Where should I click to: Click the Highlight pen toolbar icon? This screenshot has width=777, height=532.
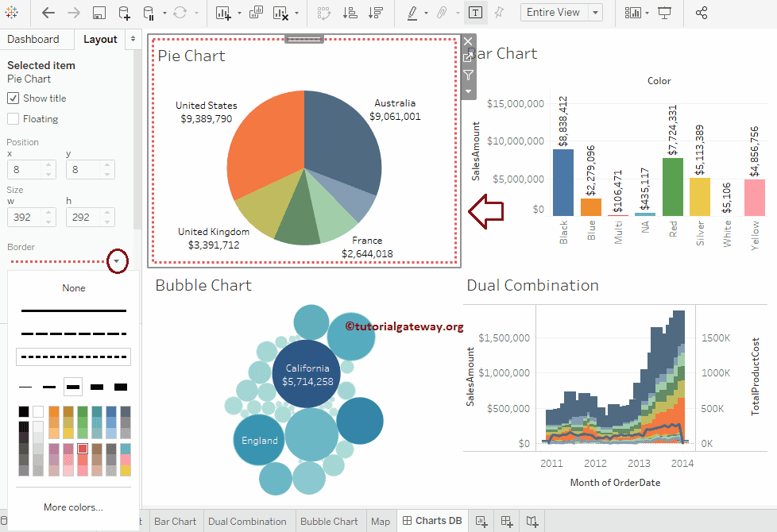(x=412, y=13)
